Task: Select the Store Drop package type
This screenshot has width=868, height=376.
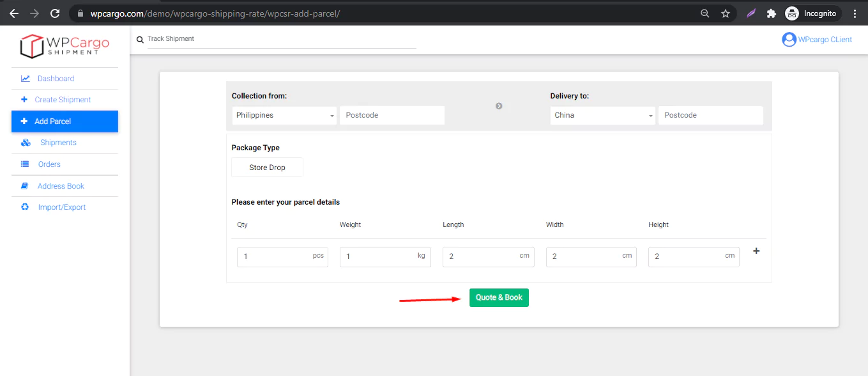Action: [x=267, y=168]
